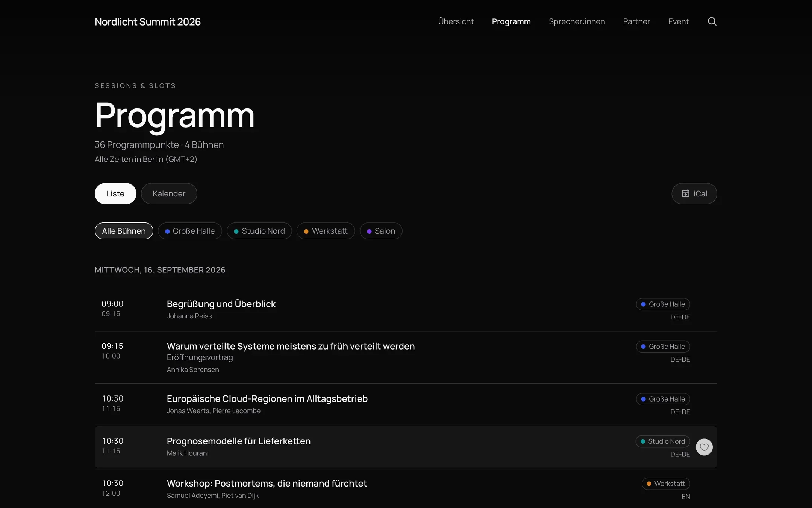Click the Studio Nord tag on Prognosemodelle row
Screen dimensions: 812x508
click(x=662, y=441)
